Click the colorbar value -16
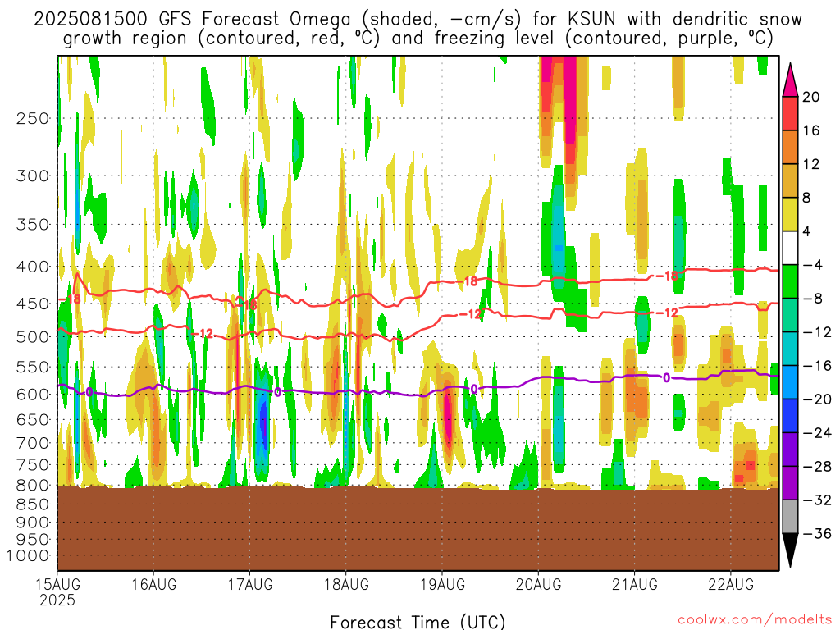Screen dimensions: 840x630 point(816,366)
